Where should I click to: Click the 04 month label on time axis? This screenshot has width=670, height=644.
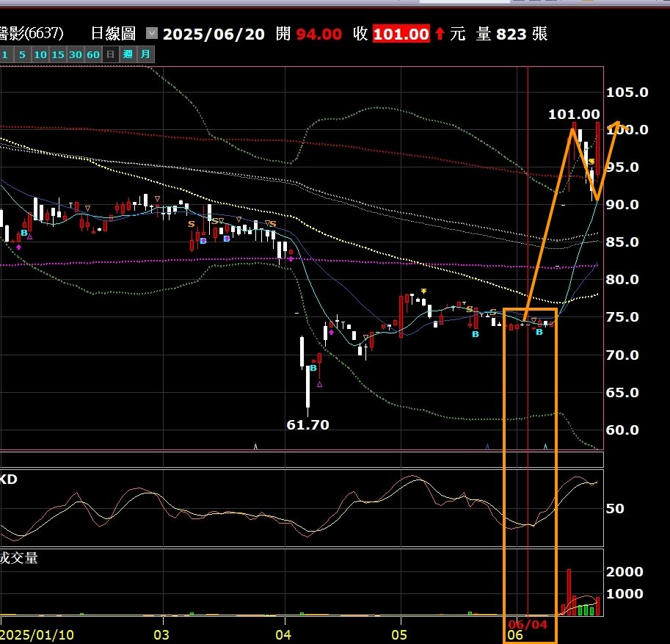[283, 635]
